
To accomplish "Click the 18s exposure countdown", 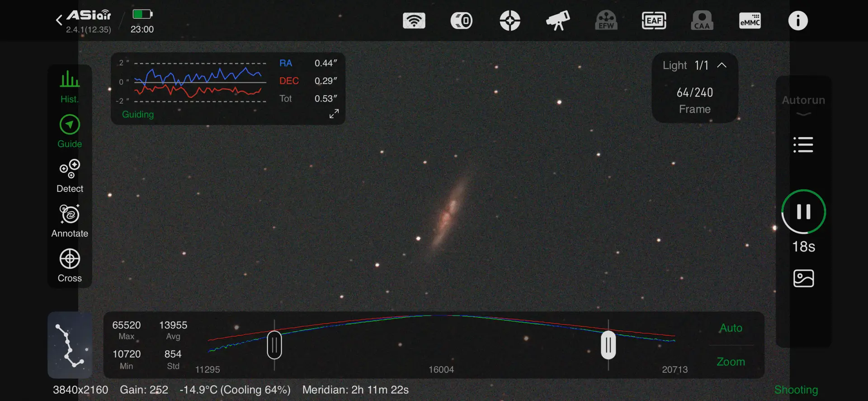I will point(804,247).
